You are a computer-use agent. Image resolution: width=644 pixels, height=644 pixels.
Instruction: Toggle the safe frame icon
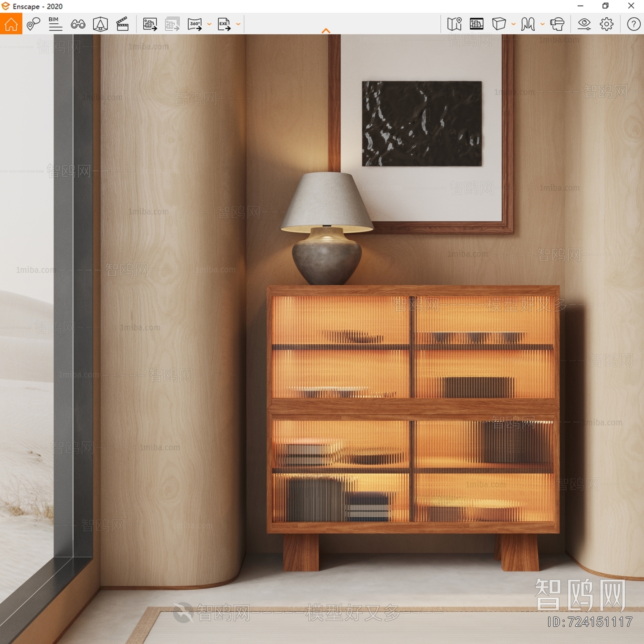click(x=100, y=24)
